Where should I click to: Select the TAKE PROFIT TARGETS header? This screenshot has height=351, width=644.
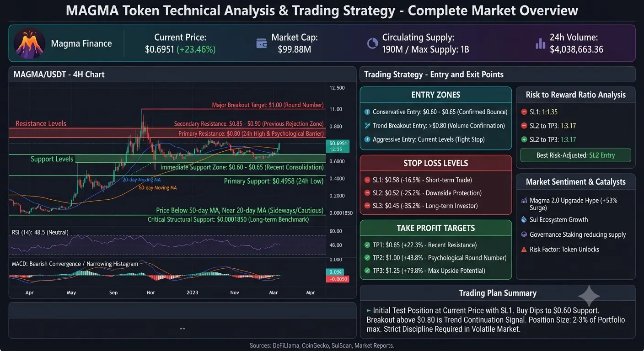(x=435, y=228)
